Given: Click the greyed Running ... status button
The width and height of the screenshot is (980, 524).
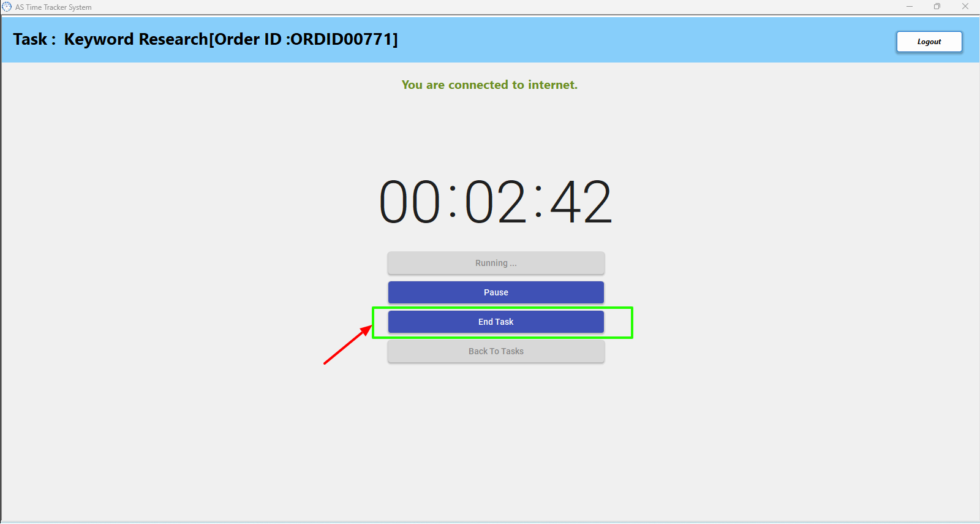Looking at the screenshot, I should click(496, 263).
